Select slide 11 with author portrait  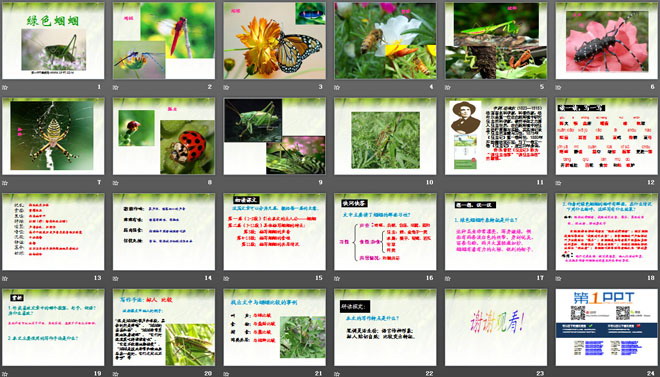coord(496,136)
